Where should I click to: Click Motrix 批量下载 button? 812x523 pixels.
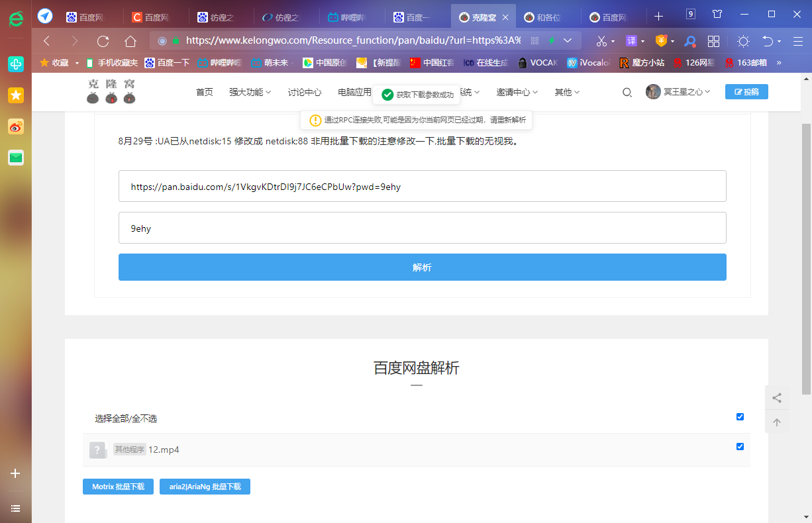[118, 487]
